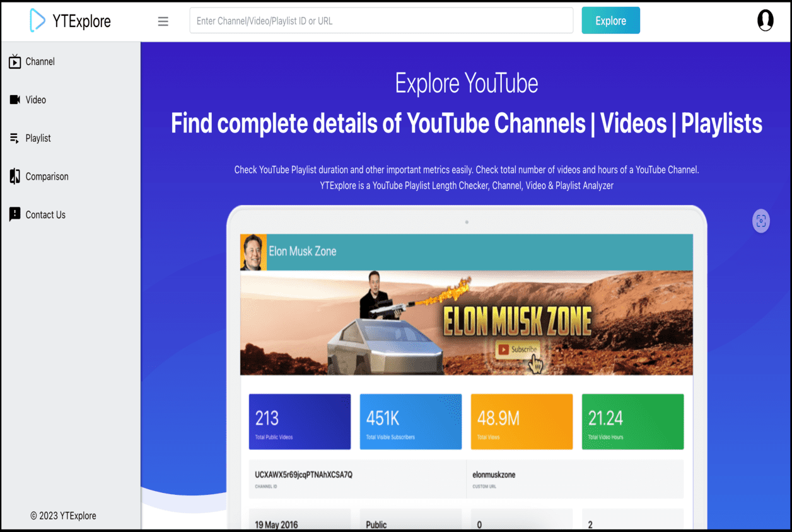Toggle the hamburger sidebar menu
Viewport: 792px width, 532px height.
163,21
